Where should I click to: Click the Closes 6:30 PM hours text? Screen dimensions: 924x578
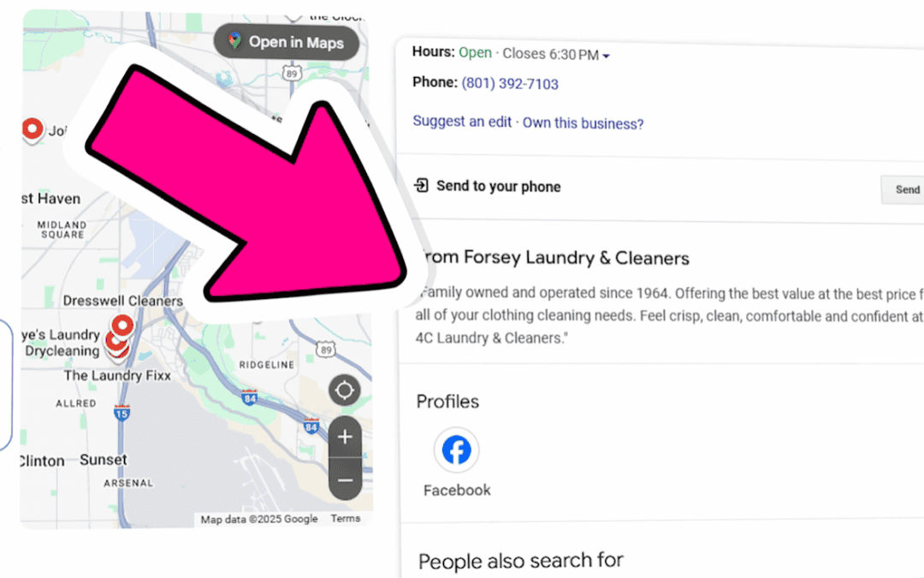click(550, 54)
